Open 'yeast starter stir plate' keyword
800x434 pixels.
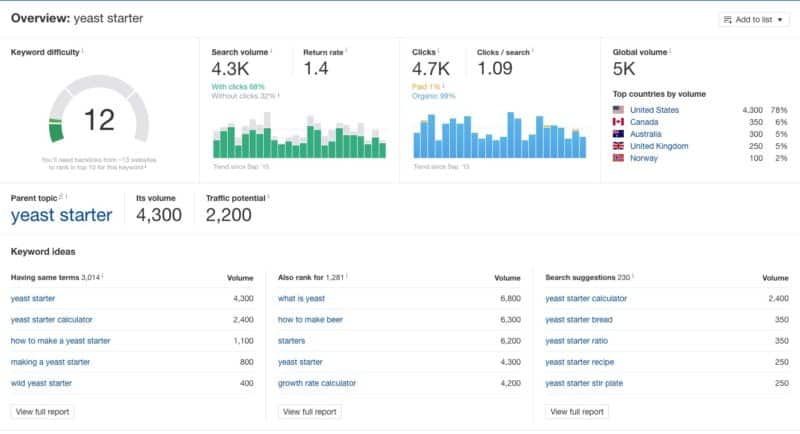pos(584,383)
